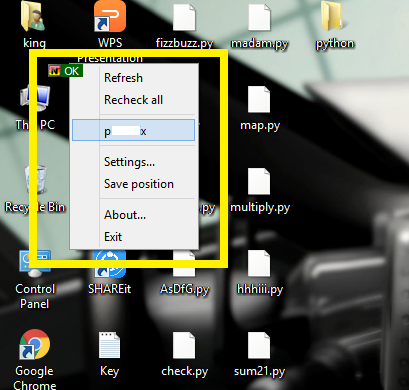409x390 pixels.
Task: Select Recheck all menu entry
Action: tap(133, 100)
